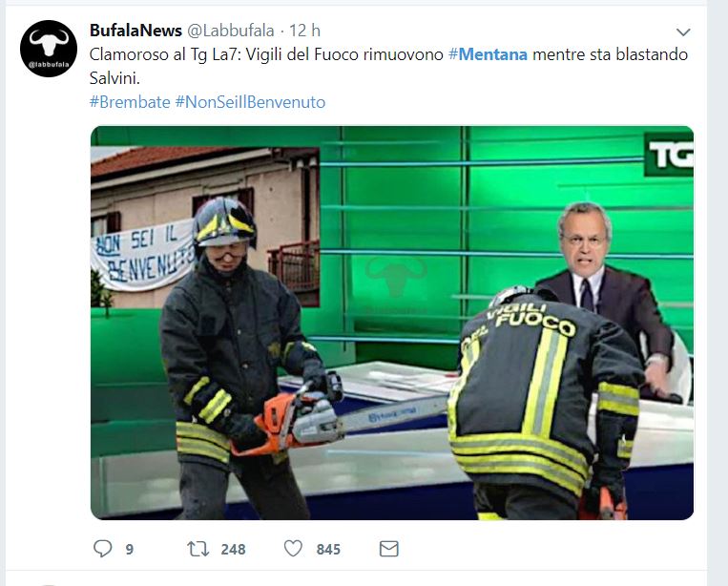Click the reply speech bubble icon

[x=103, y=549]
